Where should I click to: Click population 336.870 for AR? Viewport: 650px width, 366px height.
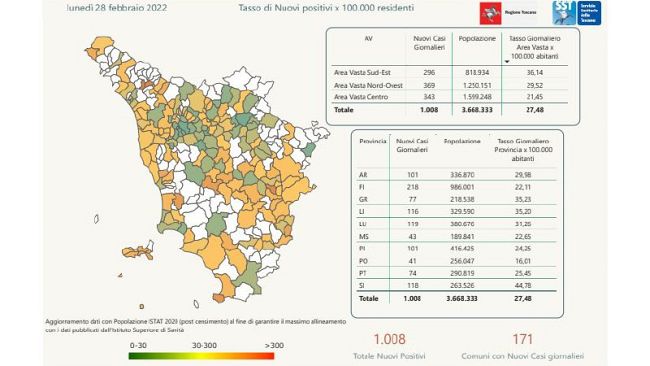462,175
